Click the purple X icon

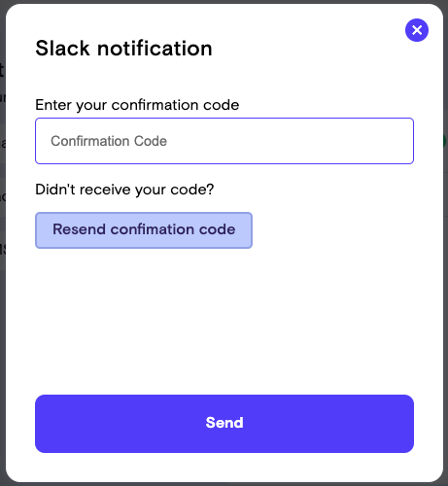click(x=417, y=30)
